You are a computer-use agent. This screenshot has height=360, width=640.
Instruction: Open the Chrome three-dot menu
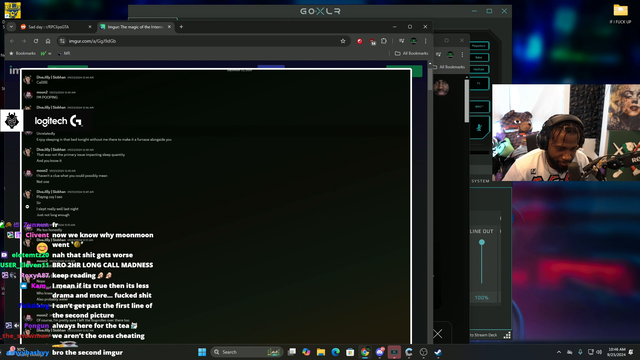pyautogui.click(x=425, y=41)
